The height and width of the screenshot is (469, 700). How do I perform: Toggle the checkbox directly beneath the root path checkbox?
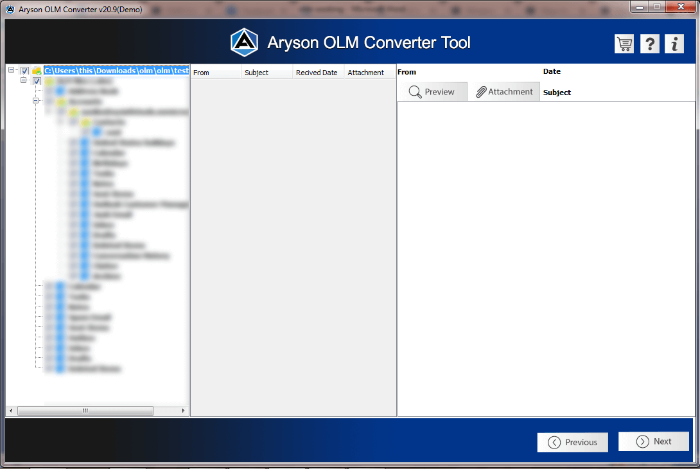coord(37,81)
